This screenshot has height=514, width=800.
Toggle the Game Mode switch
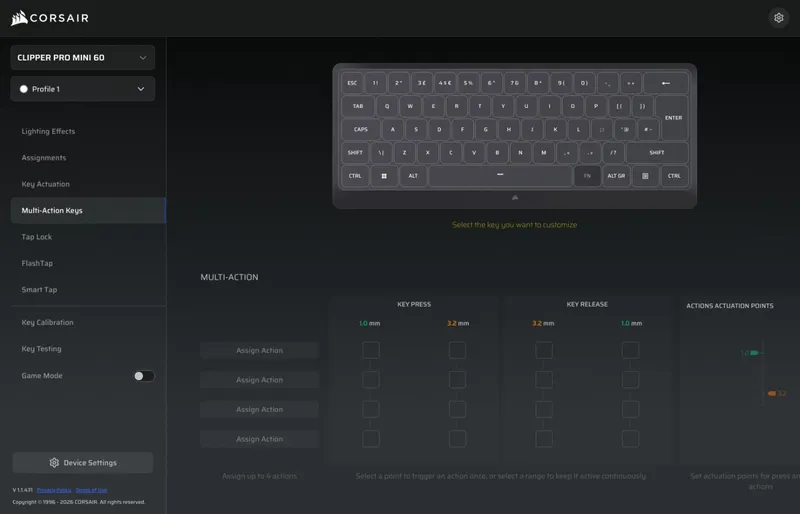click(x=144, y=376)
